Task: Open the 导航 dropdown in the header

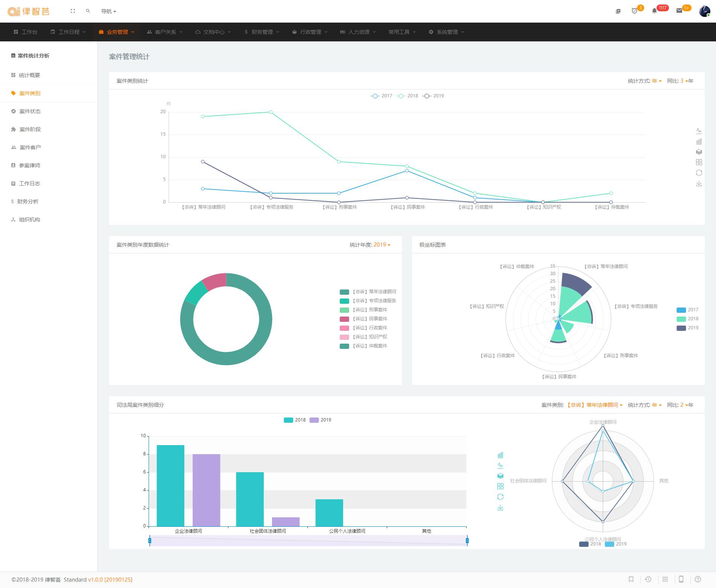Action: click(108, 11)
